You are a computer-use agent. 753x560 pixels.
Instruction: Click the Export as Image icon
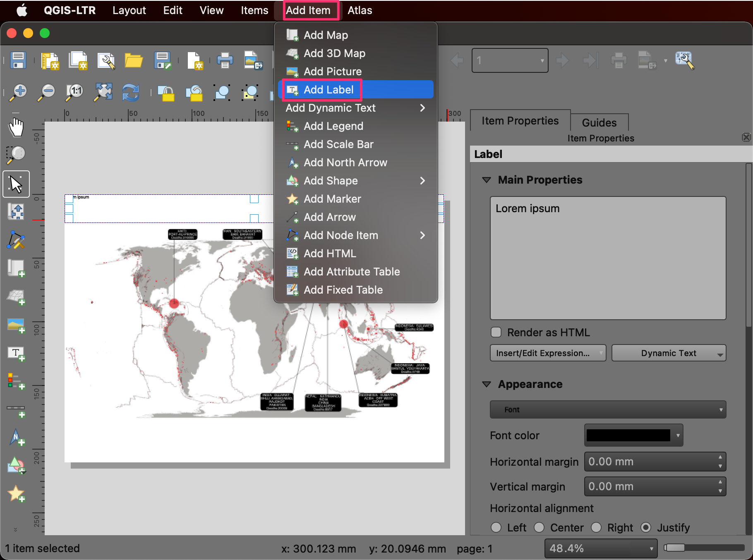click(253, 60)
